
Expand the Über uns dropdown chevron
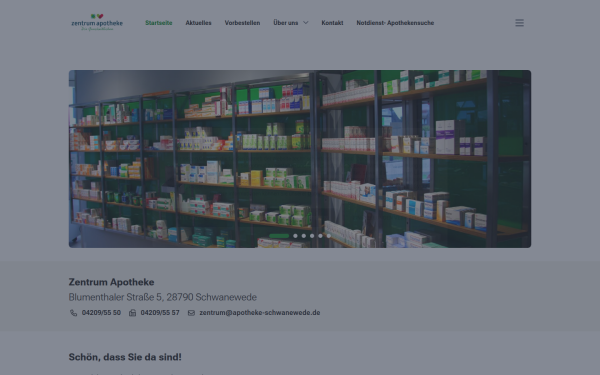pyautogui.click(x=305, y=23)
